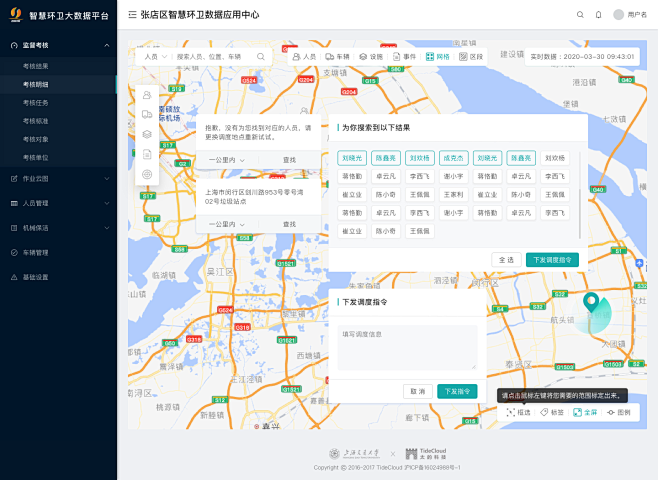Toggle the 网格 grid layer filter
The width and height of the screenshot is (658, 480).
pos(437,57)
